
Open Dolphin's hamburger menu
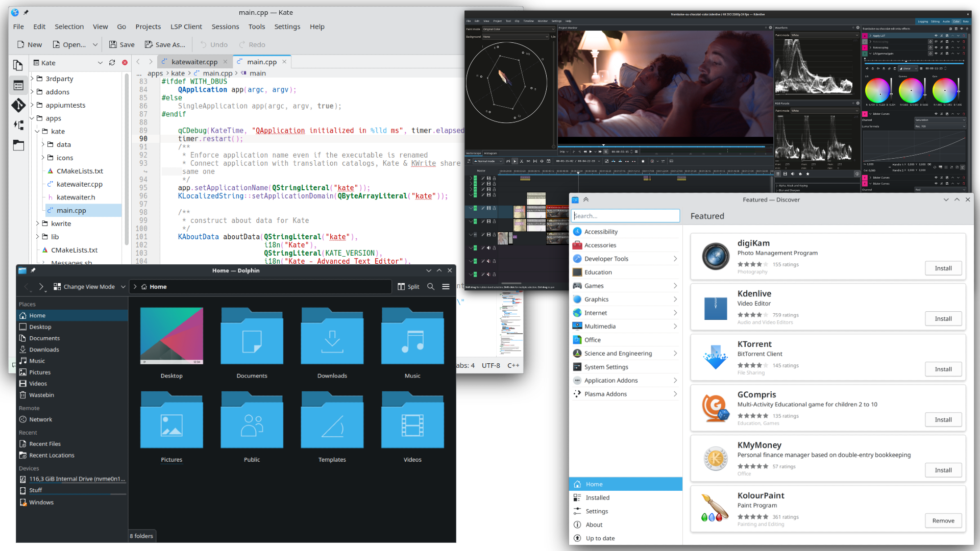click(446, 287)
